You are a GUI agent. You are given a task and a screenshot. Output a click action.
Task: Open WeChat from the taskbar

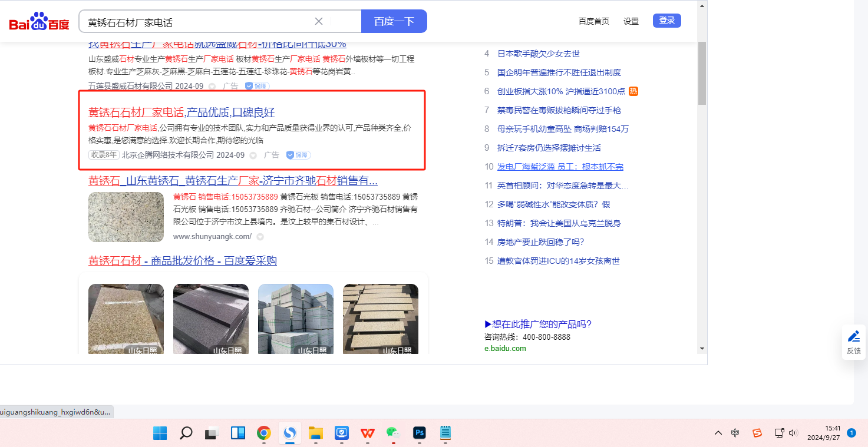393,433
